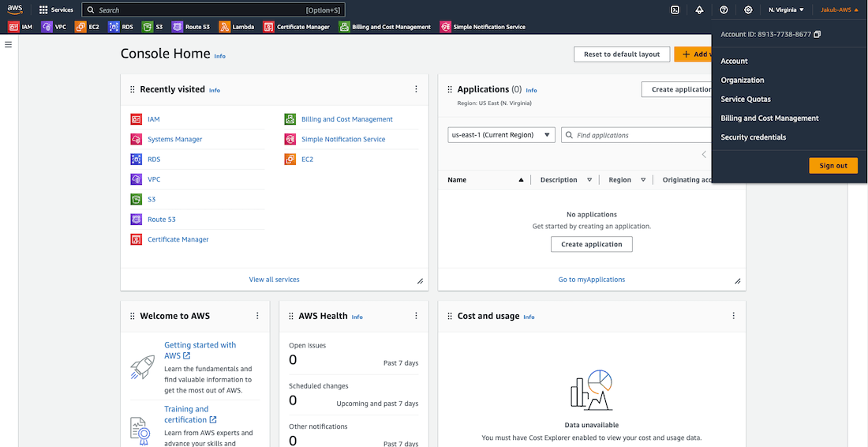Click Reset to default layout
The image size is (868, 447).
[622, 54]
